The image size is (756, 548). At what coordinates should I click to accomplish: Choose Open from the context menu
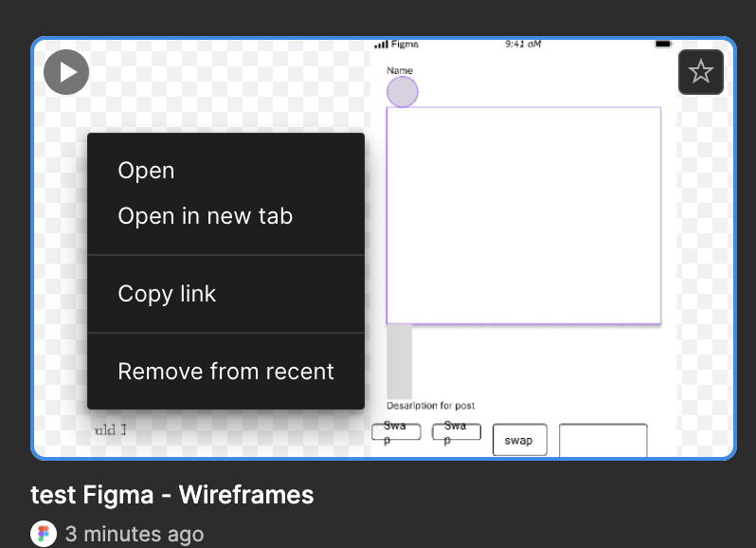pyautogui.click(x=225, y=171)
